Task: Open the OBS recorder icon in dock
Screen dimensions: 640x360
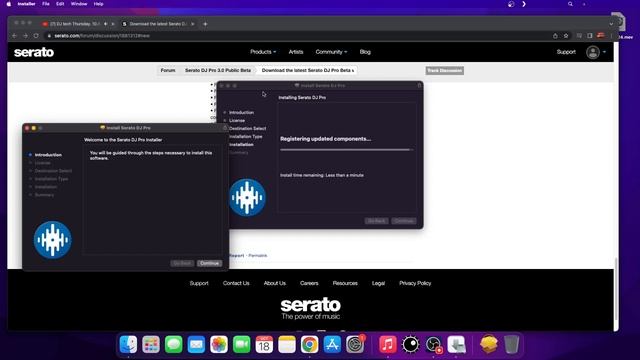Action: click(x=433, y=344)
